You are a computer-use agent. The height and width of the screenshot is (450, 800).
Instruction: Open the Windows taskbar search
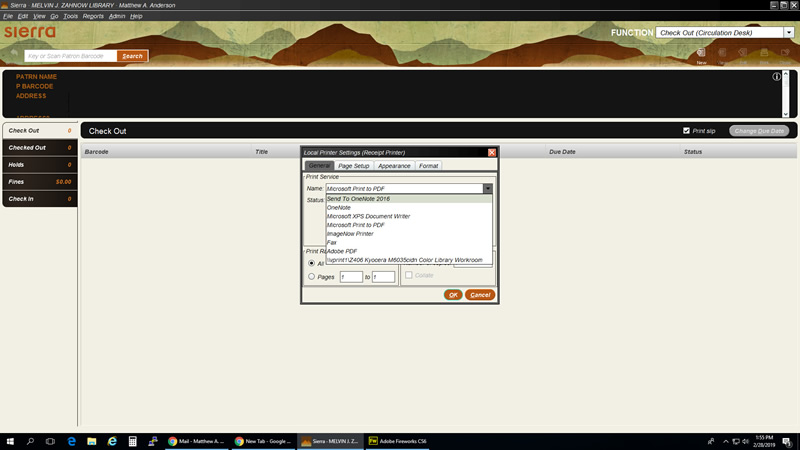tap(30, 441)
